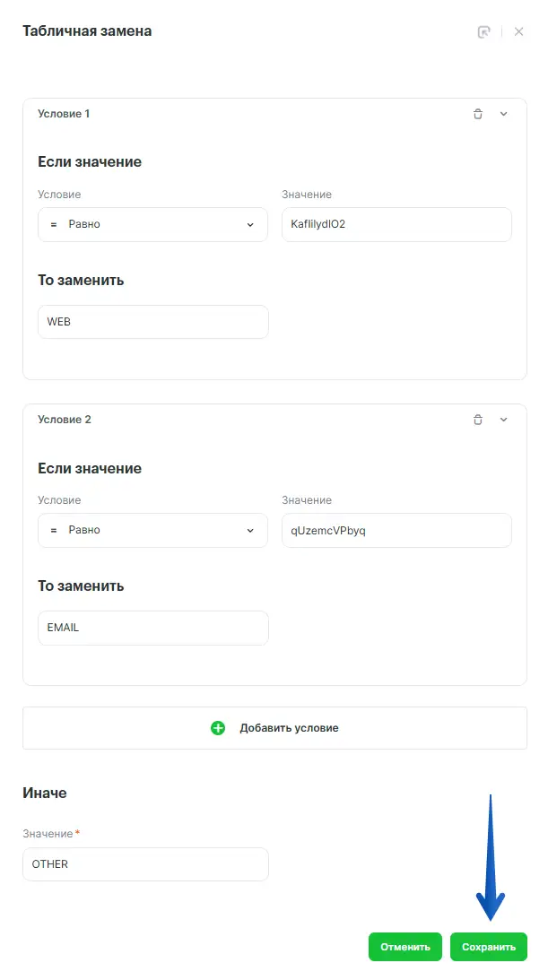
Task: Click the Иначе section heading
Action: click(45, 794)
